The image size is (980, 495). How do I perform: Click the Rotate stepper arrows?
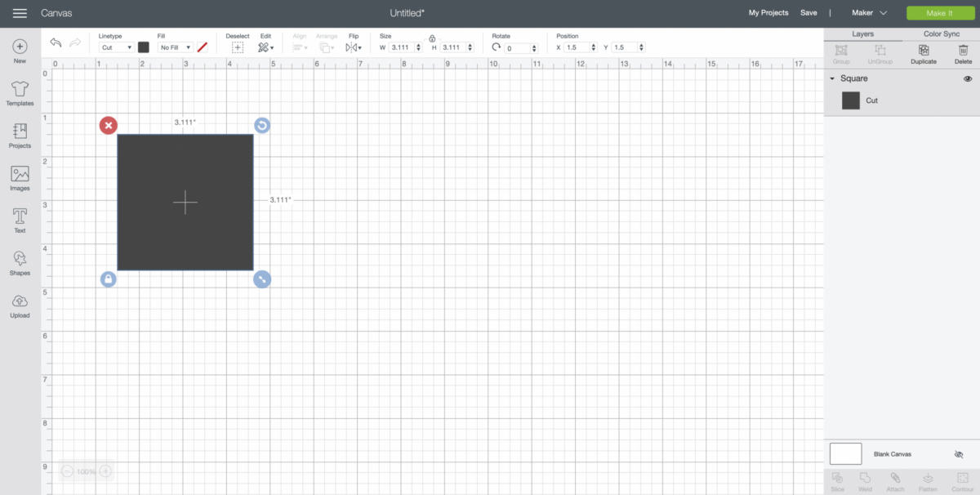tap(535, 48)
